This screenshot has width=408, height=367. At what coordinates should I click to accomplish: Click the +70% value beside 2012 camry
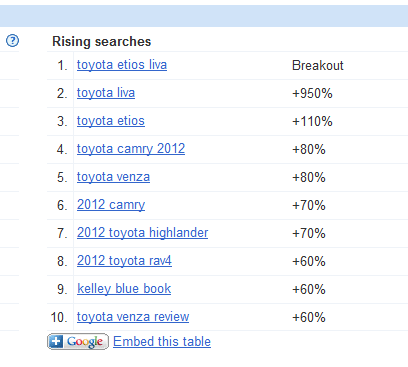[309, 205]
